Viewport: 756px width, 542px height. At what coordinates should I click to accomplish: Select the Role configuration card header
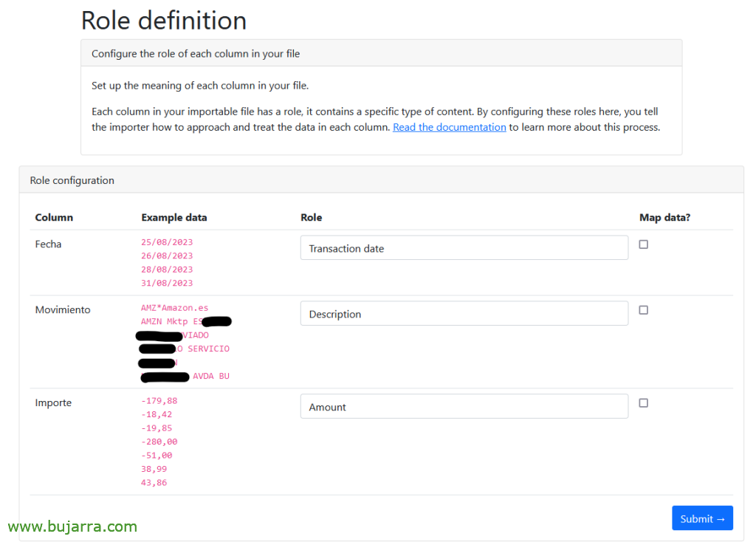(x=72, y=180)
